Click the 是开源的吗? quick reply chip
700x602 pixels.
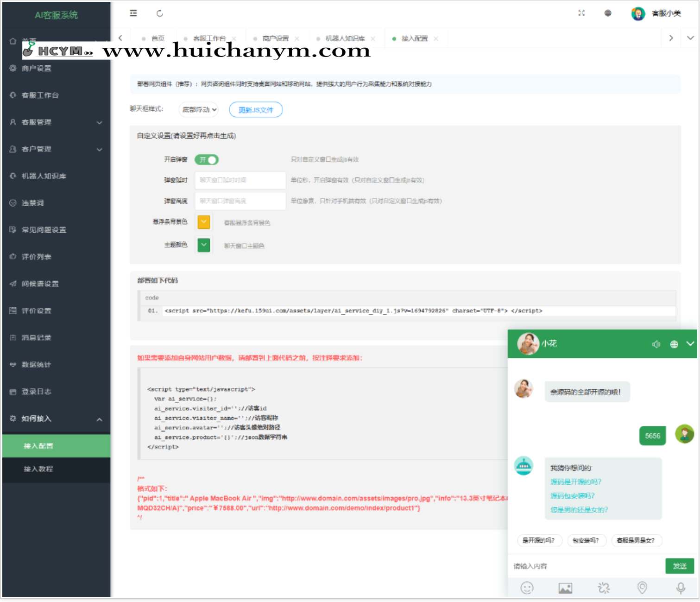(539, 540)
